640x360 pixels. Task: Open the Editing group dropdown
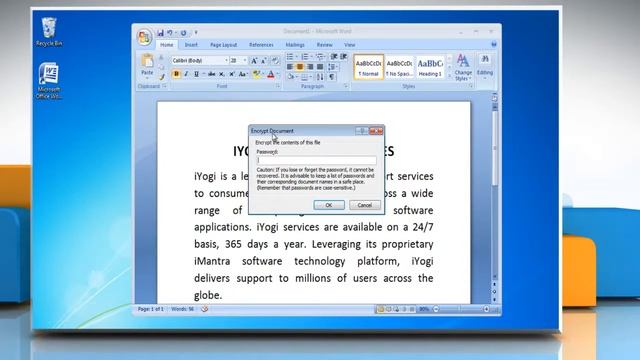coord(485,67)
